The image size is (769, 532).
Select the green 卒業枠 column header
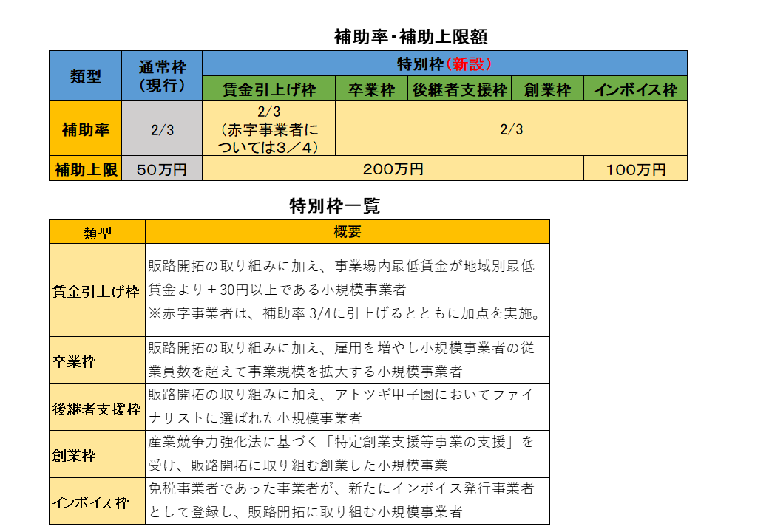click(371, 89)
